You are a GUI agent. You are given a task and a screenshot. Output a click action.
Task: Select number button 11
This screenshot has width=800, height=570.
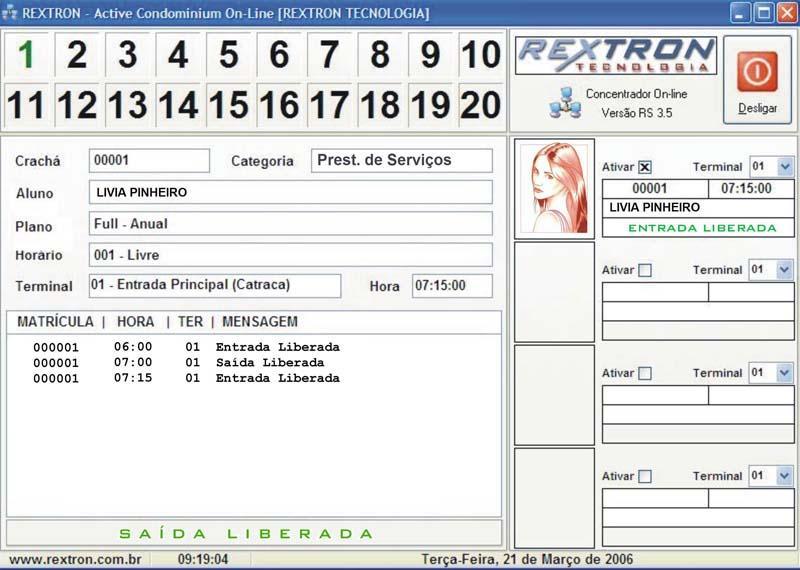[x=26, y=105]
